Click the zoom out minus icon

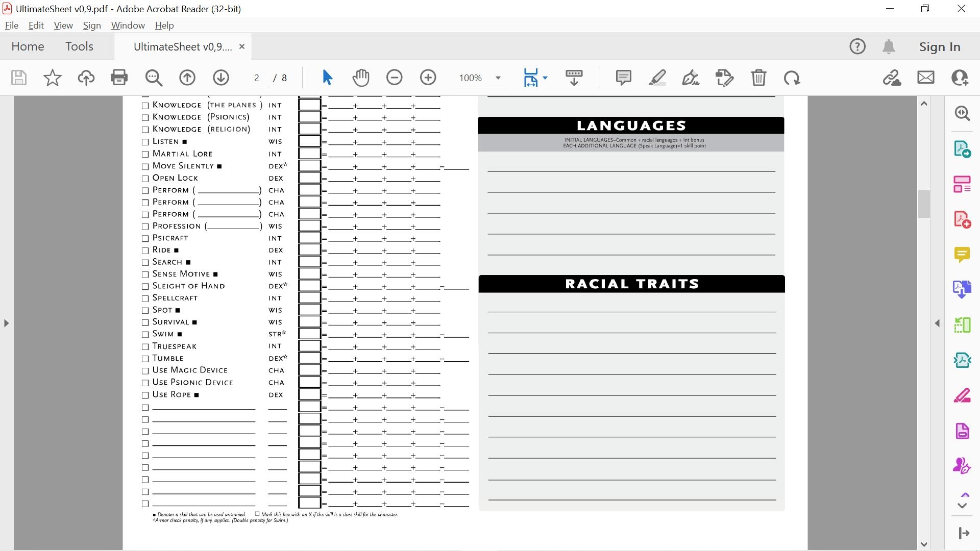(x=394, y=78)
